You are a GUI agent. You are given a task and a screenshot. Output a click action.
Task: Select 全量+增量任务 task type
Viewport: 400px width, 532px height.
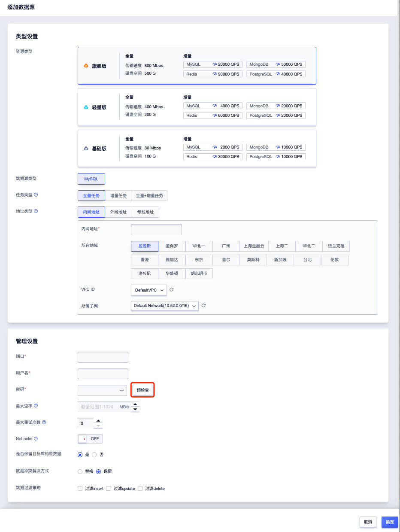click(149, 196)
